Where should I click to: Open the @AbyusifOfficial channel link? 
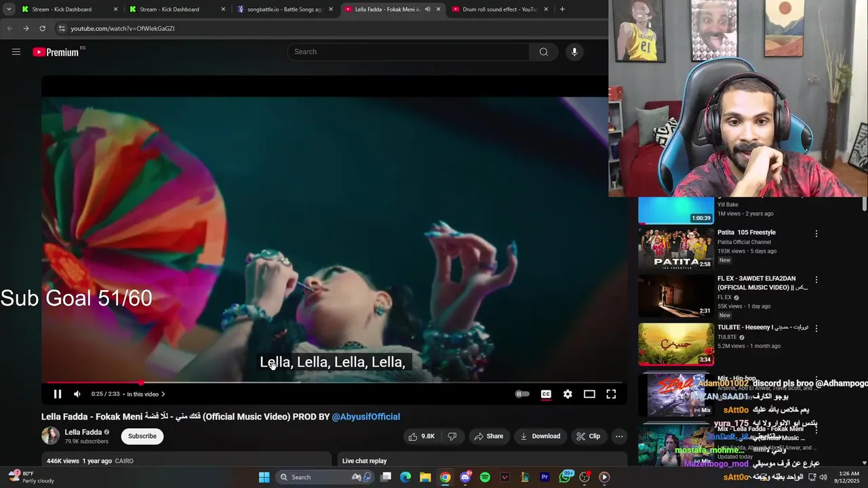point(366,417)
